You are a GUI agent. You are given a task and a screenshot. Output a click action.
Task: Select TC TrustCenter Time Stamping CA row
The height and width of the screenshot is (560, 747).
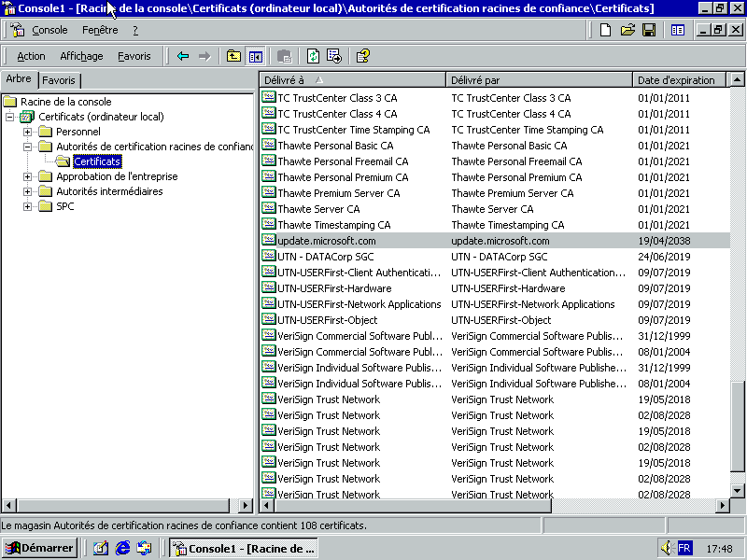click(x=495, y=130)
